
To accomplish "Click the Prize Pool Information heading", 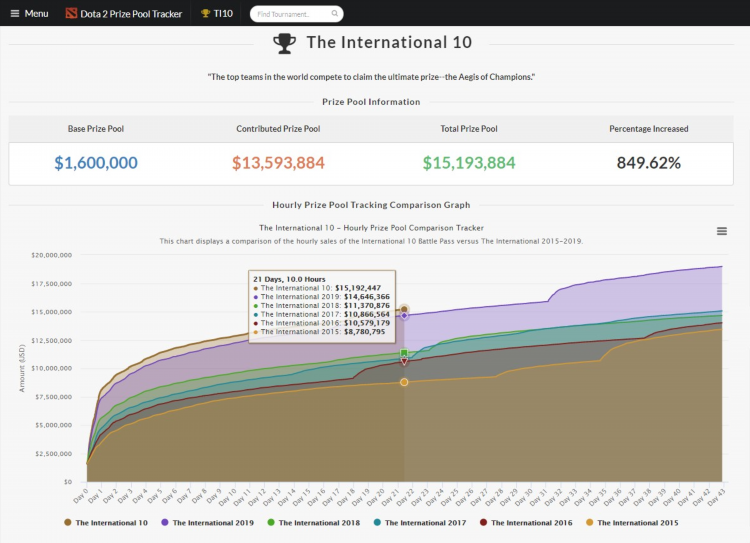I will 371,102.
